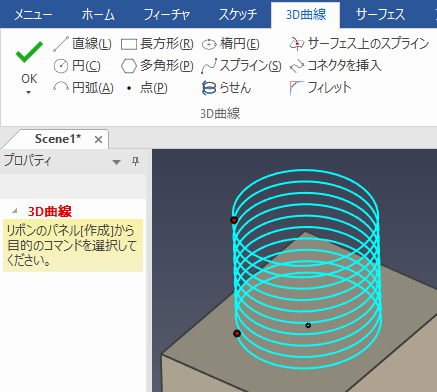The height and width of the screenshot is (392, 437).
Task: Click the upper red helix endpoint
Action: tap(234, 220)
